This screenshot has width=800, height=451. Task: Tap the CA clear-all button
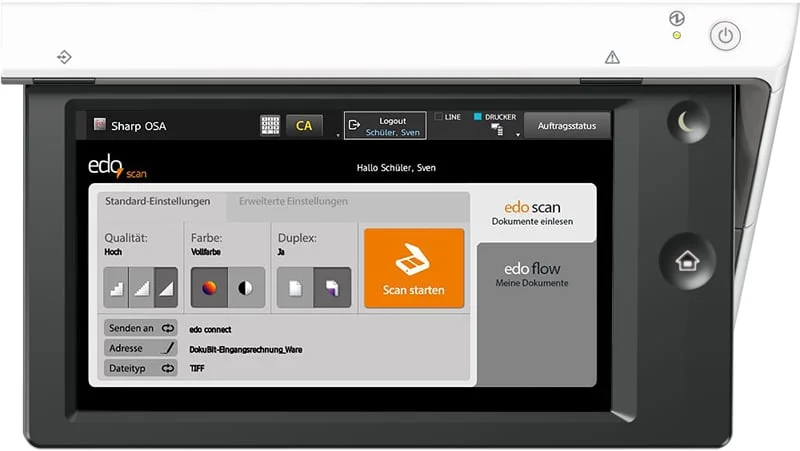(304, 126)
